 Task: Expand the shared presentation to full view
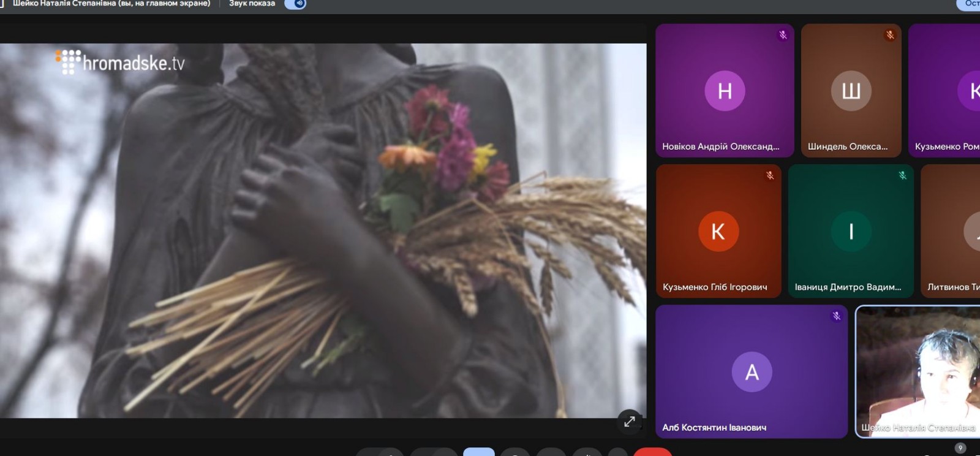coord(629,422)
